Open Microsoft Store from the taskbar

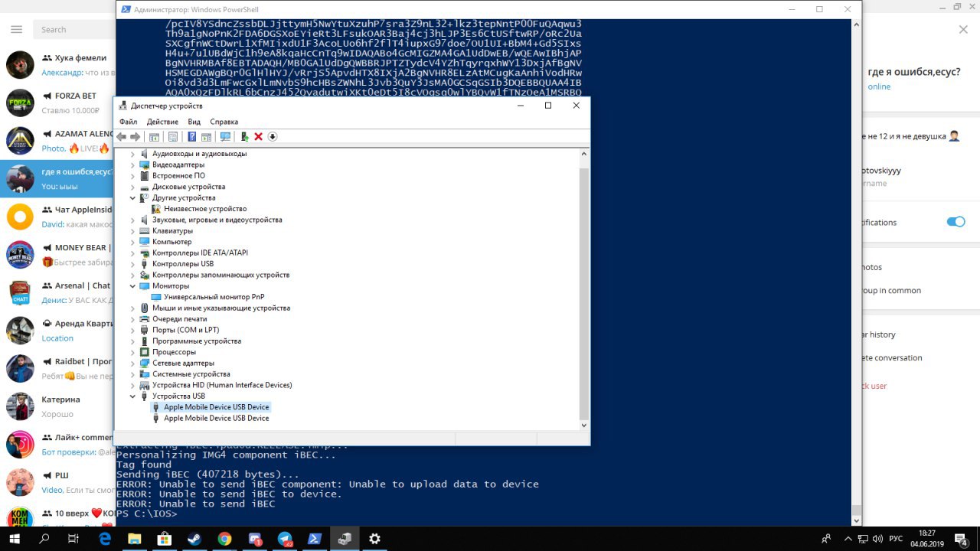pyautogui.click(x=165, y=539)
